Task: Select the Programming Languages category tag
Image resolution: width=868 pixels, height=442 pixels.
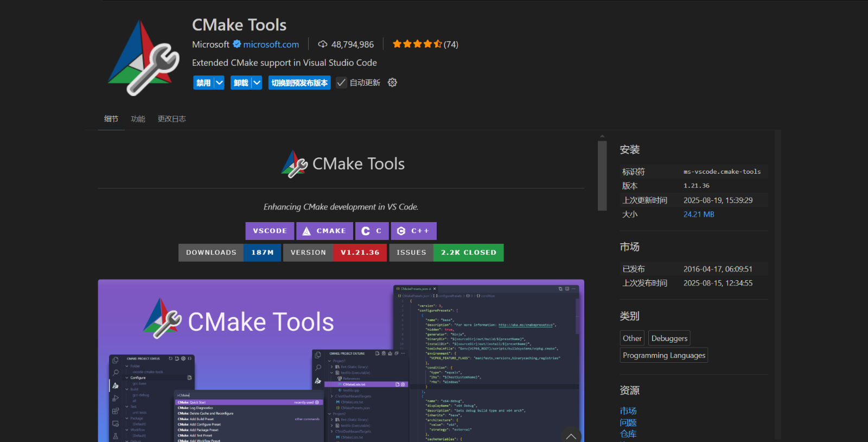Action: [x=664, y=355]
